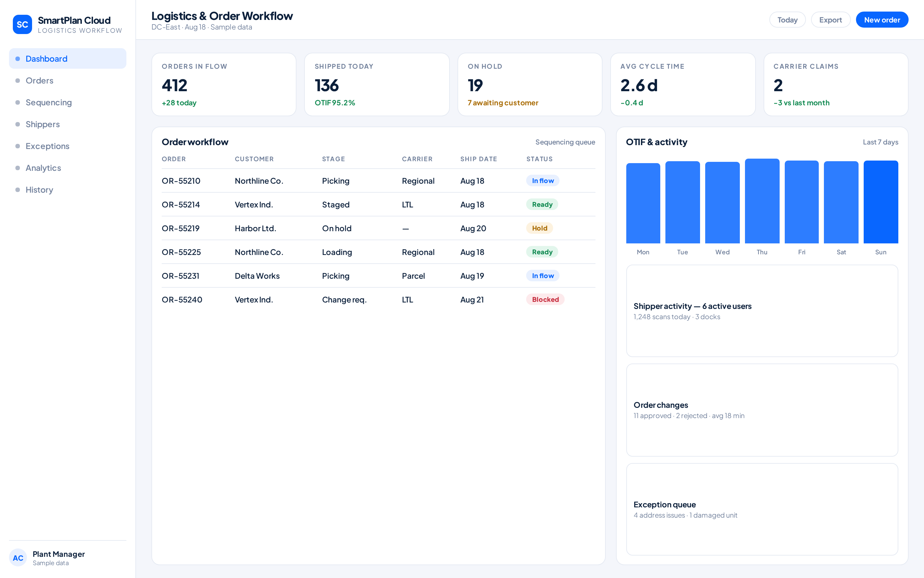Click order OR-55210
The height and width of the screenshot is (578, 924).
click(181, 180)
